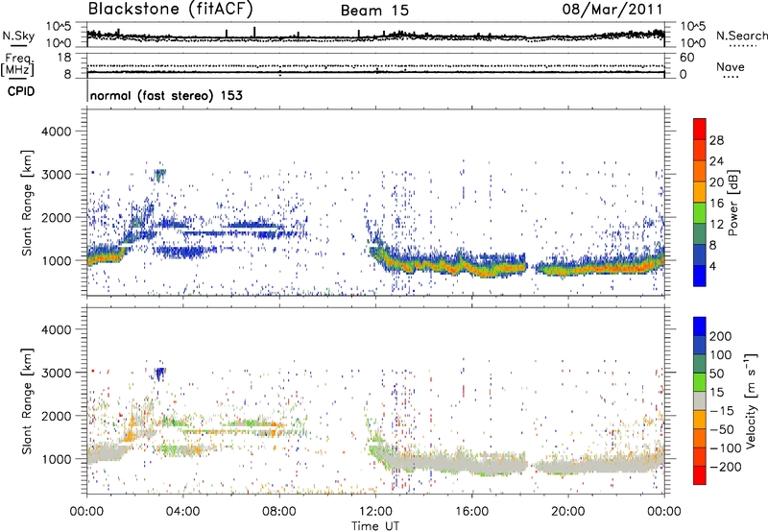
Task: Click the '16:00' time axis label
Action: (x=471, y=512)
